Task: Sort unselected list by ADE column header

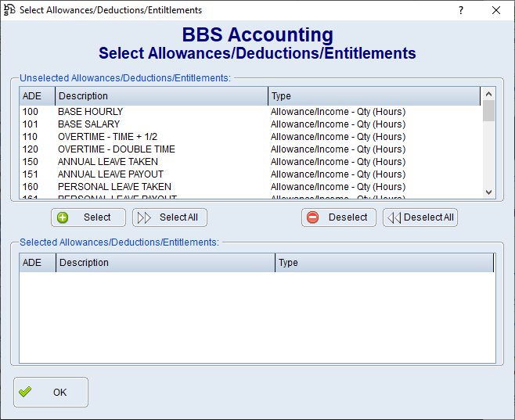Action: coord(37,96)
